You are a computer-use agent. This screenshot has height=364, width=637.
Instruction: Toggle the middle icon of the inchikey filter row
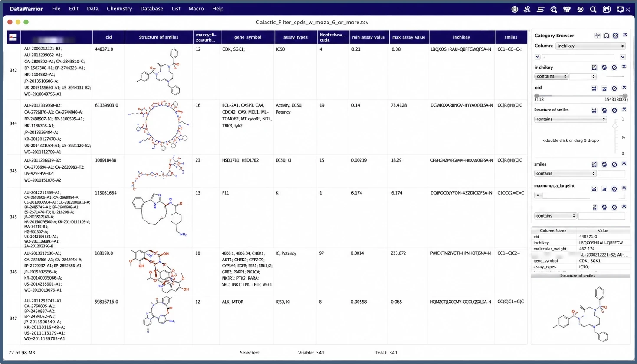[x=604, y=68]
